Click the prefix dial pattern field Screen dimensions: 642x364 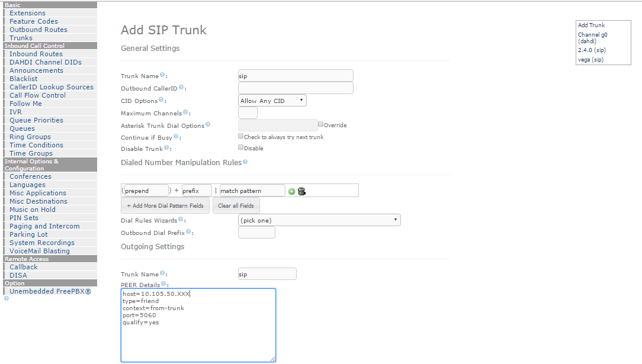point(197,191)
